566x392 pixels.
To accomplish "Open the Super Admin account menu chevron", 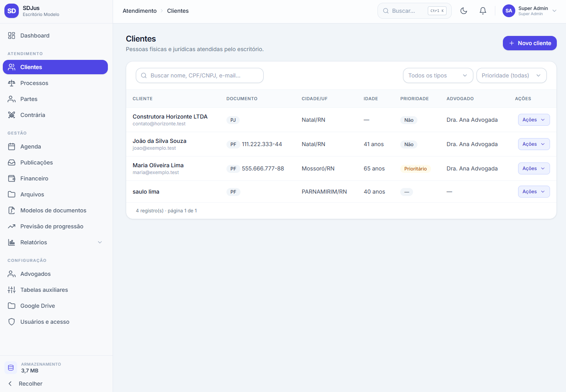I will click(554, 11).
